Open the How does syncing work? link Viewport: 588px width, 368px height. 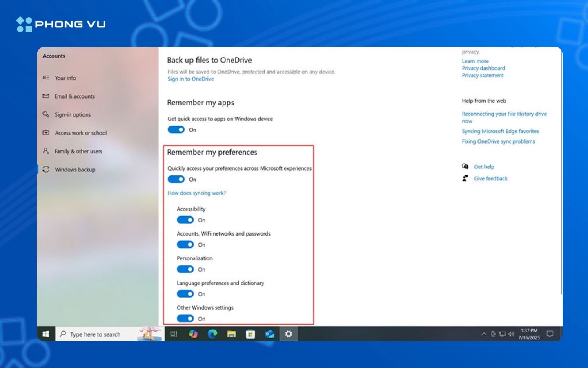point(197,193)
